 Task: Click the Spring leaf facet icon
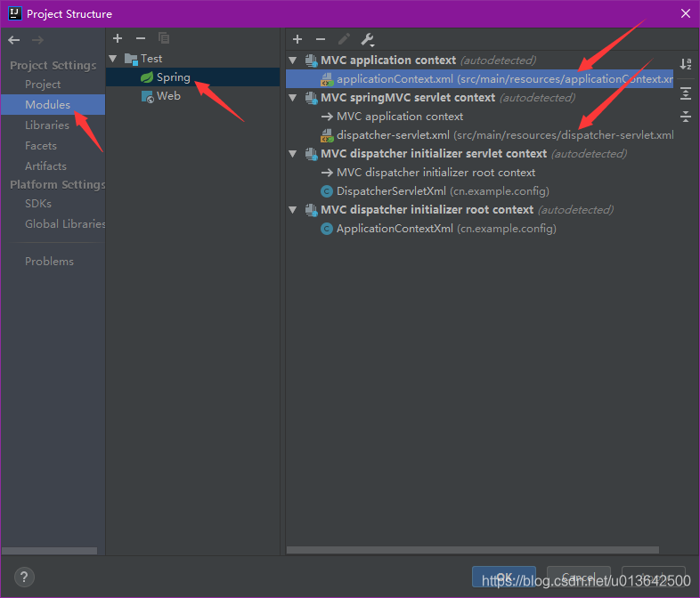[x=147, y=77]
